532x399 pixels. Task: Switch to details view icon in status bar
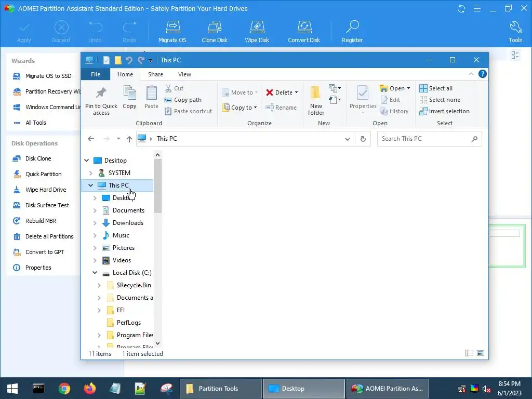click(x=469, y=353)
